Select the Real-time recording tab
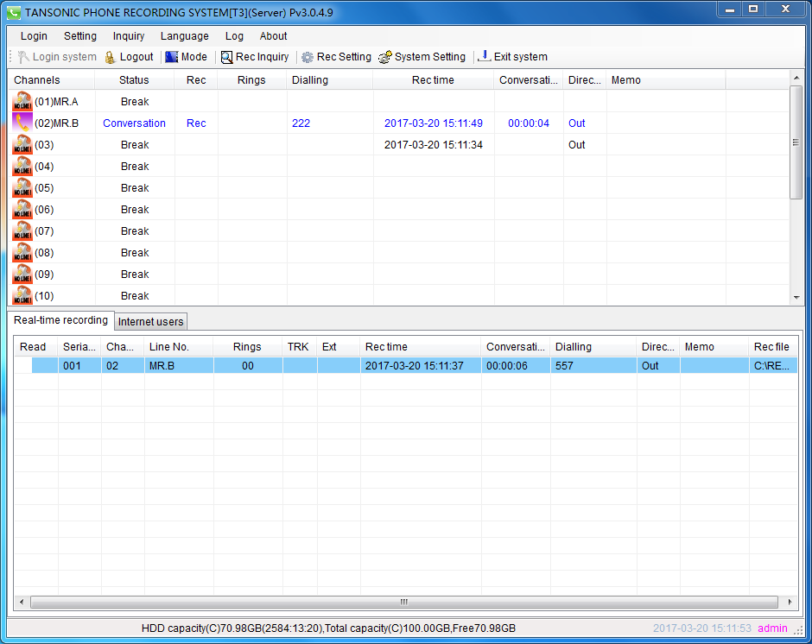This screenshot has height=644, width=812. pos(61,320)
